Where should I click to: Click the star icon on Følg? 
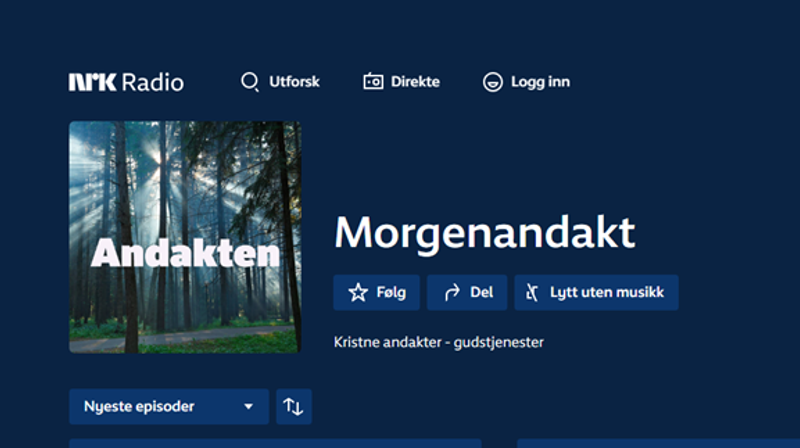coord(358,293)
